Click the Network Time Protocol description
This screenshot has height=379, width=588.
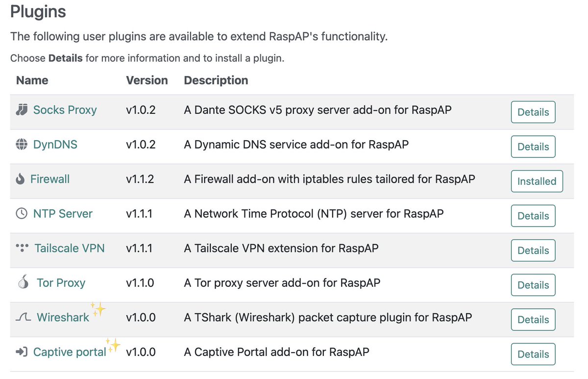314,214
